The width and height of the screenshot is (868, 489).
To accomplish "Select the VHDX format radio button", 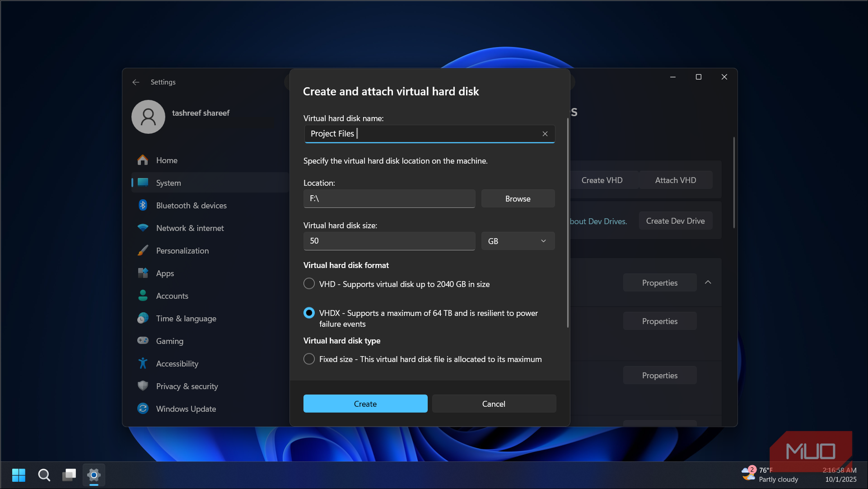I will [309, 313].
